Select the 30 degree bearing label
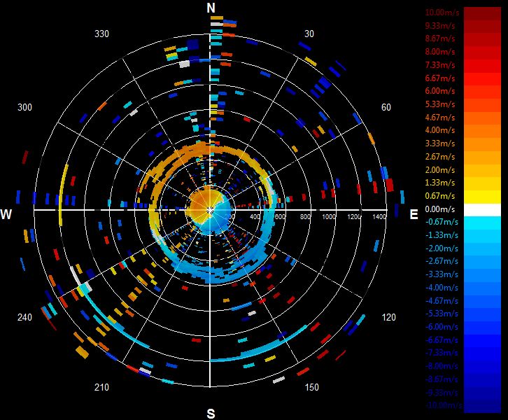The width and height of the screenshot is (508, 420). point(309,34)
